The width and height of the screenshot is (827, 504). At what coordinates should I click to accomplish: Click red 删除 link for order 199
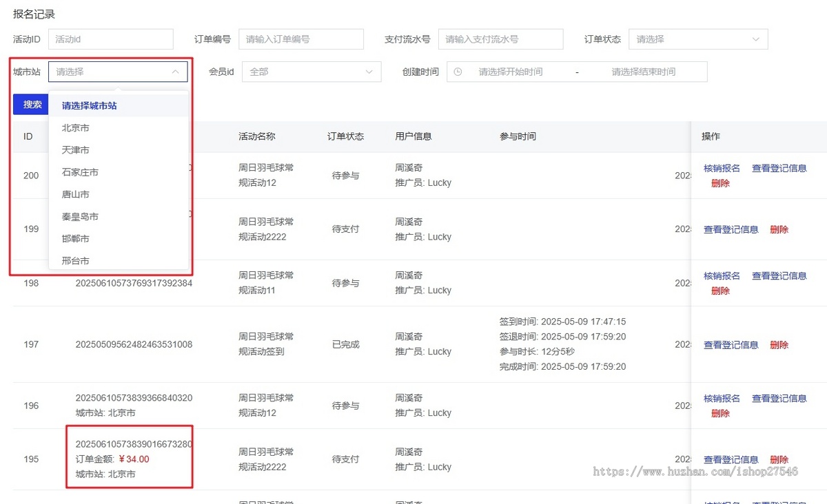[779, 229]
